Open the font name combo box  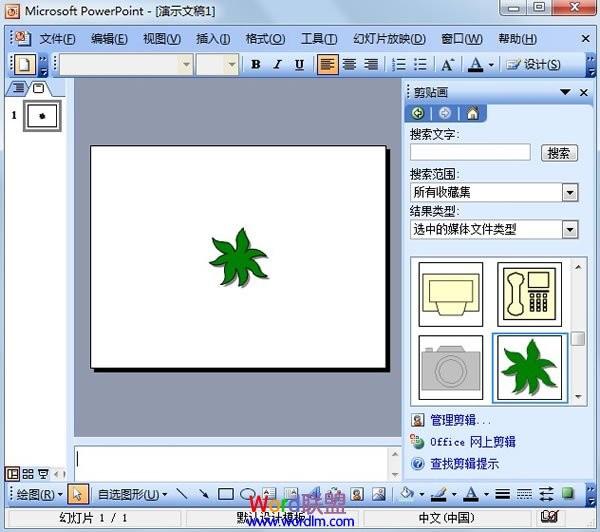(x=126, y=64)
